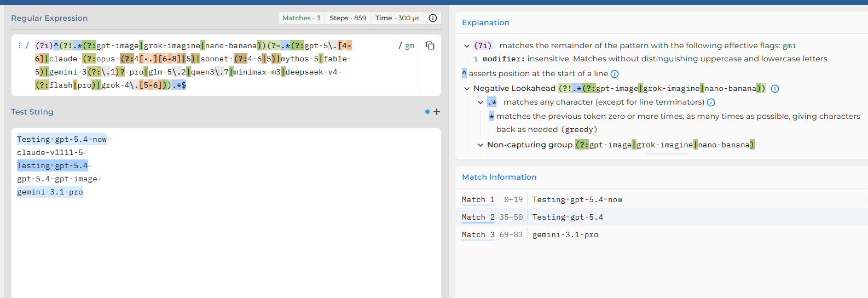The height and width of the screenshot is (298, 868).
Task: Click '* matches the previous token' explanation
Action: 674,123
